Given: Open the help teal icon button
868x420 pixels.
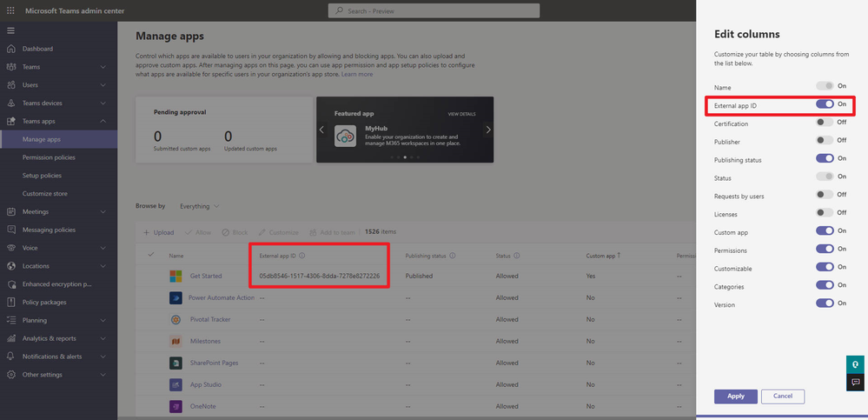Looking at the screenshot, I should (x=855, y=364).
